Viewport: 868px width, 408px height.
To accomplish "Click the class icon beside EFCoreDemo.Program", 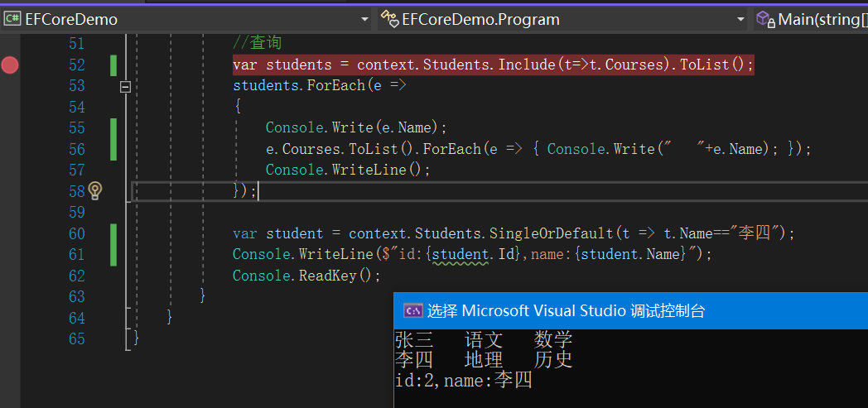I will (388, 19).
